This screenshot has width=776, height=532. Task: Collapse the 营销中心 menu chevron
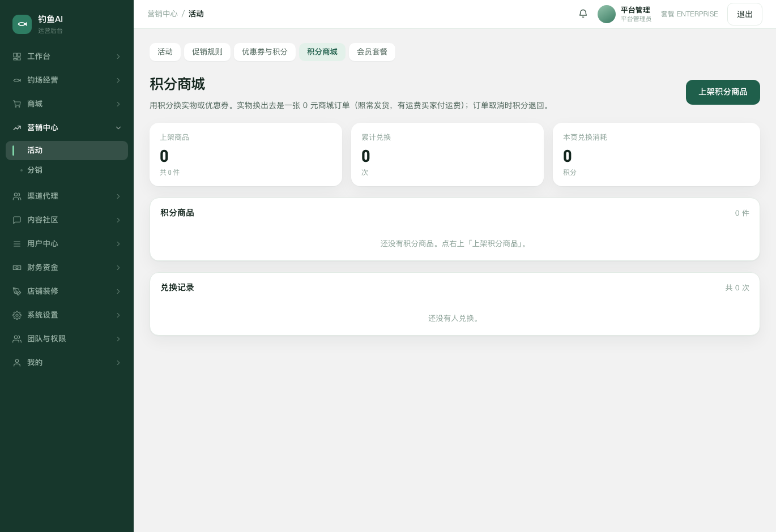(118, 128)
